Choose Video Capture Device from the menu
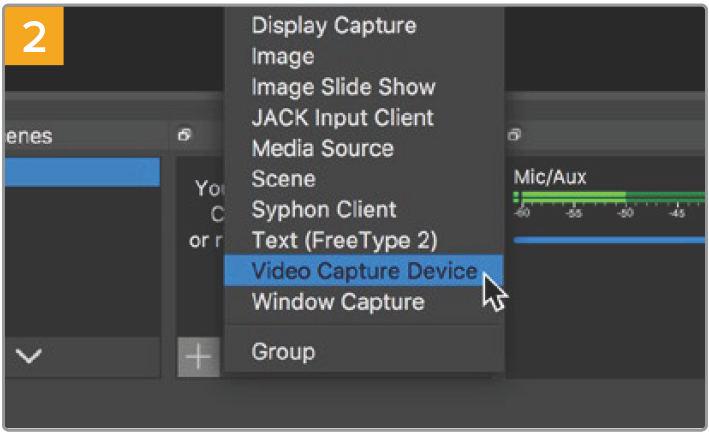Screen dimensions: 709x433 363,271
